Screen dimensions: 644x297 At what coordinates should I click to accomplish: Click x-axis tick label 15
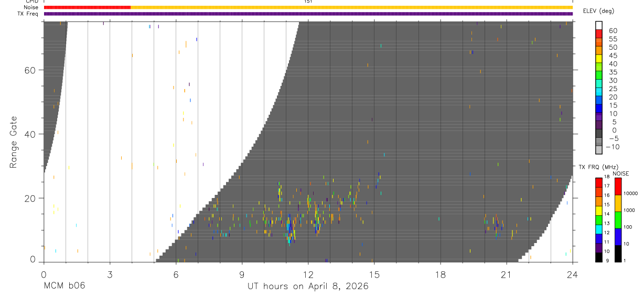(374, 274)
